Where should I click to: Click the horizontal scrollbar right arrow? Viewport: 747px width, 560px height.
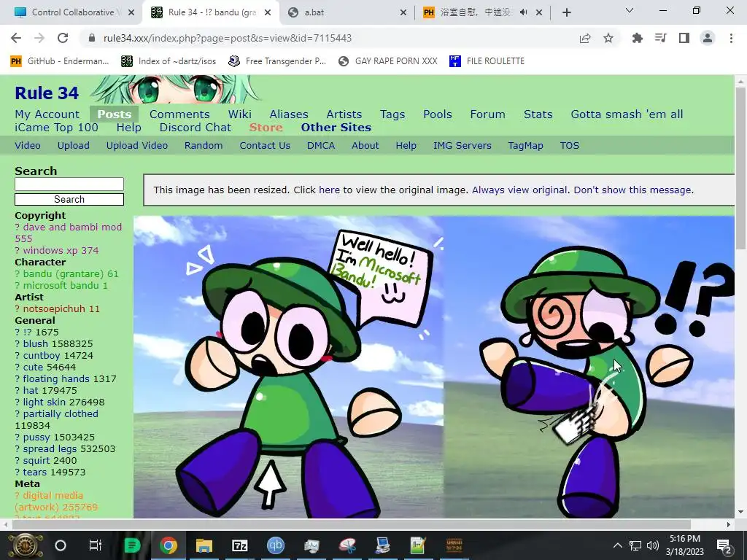point(729,524)
